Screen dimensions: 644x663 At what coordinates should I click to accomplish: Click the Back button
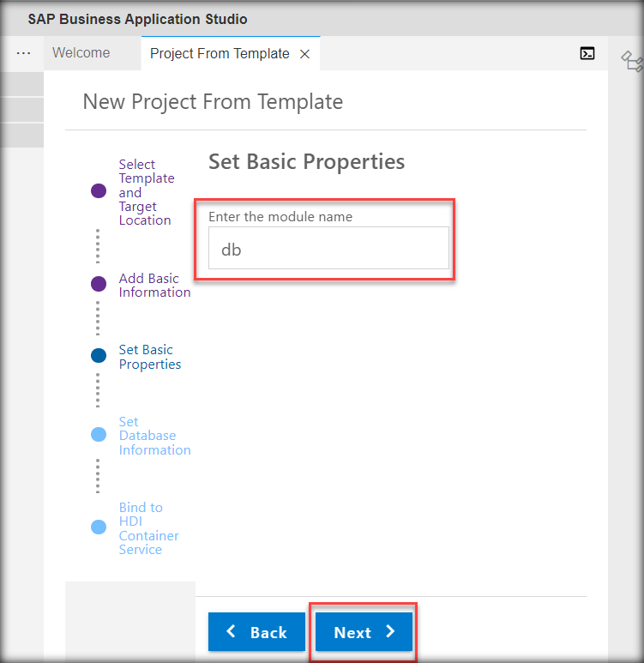pos(256,632)
